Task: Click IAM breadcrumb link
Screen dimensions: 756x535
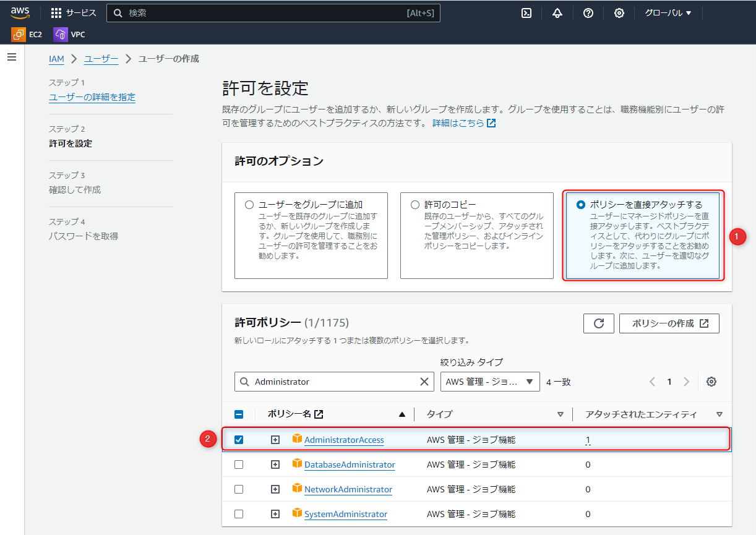Action: tap(56, 59)
